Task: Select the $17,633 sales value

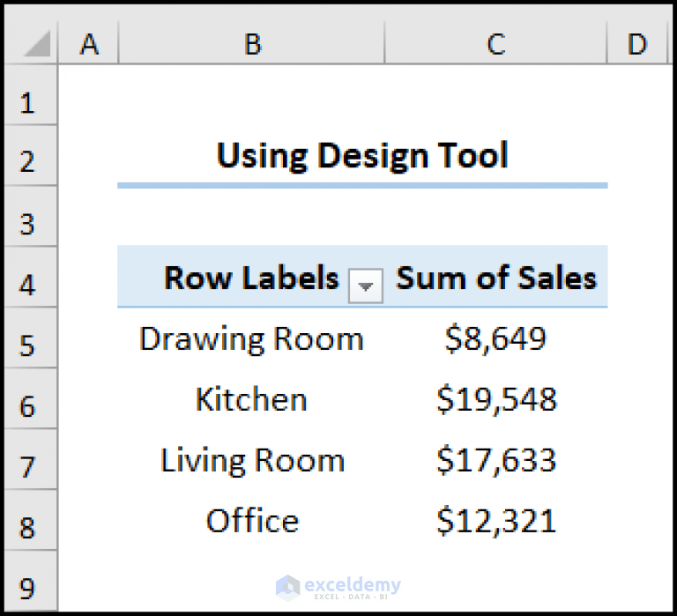Action: [495, 460]
